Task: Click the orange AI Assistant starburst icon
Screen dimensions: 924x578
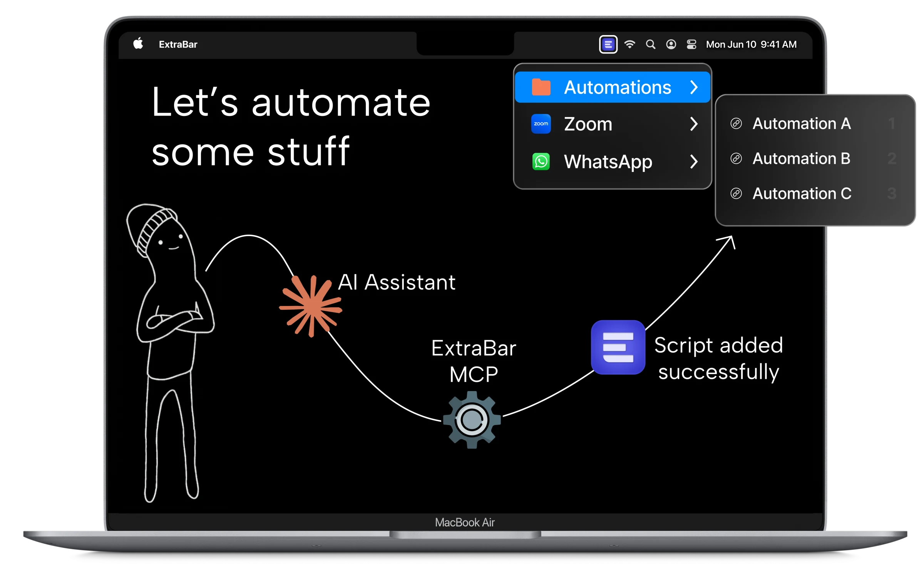Action: pos(311,306)
